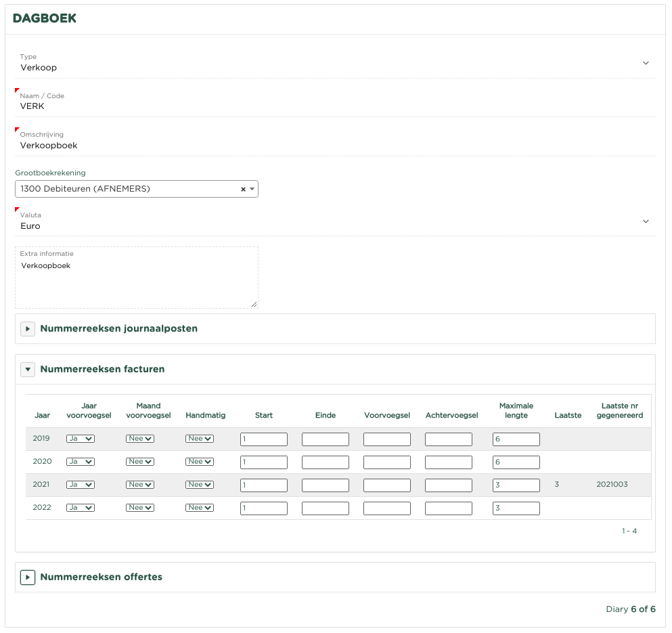The image size is (672, 633).
Task: Click the Omschrijving field with Verkoopboek
Action: tap(335, 146)
